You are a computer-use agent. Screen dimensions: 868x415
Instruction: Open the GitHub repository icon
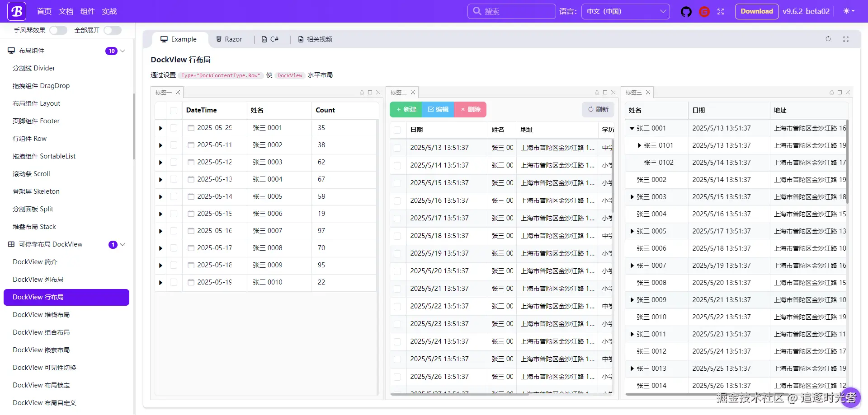[x=686, y=12]
